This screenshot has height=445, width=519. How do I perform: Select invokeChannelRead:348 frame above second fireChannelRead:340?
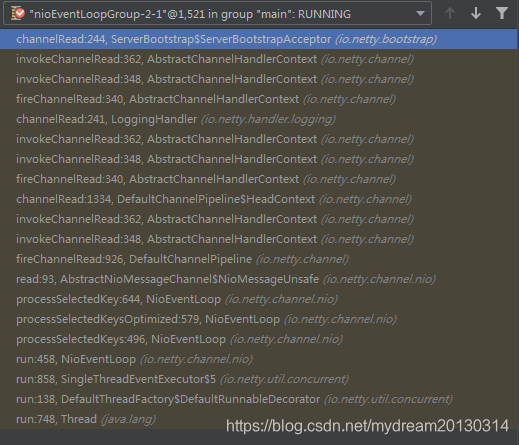tap(258, 159)
